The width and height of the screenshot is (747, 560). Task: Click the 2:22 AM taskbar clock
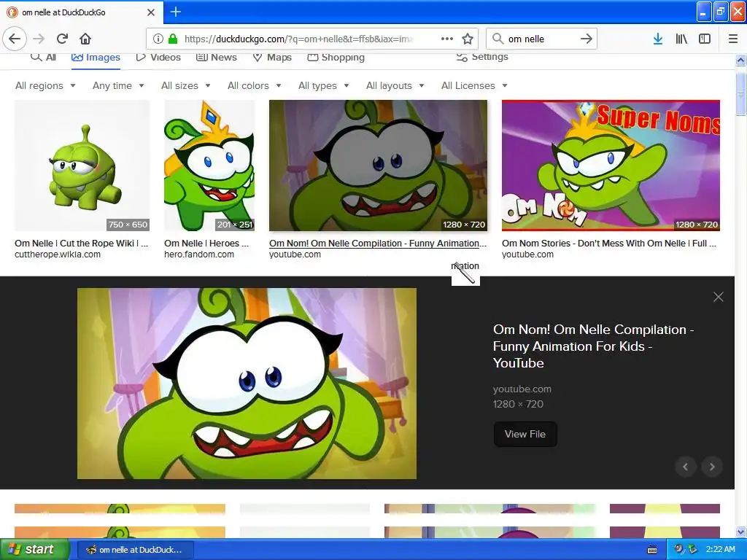click(x=720, y=549)
